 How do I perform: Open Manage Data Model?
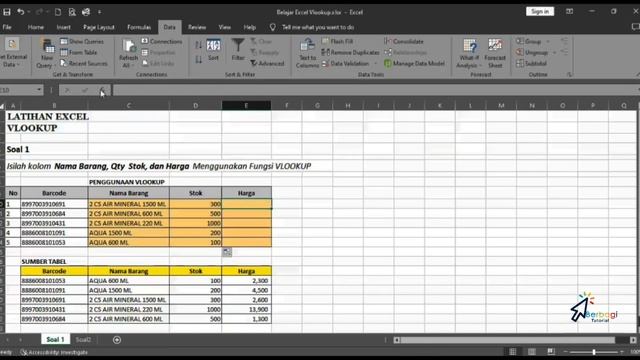coord(414,63)
